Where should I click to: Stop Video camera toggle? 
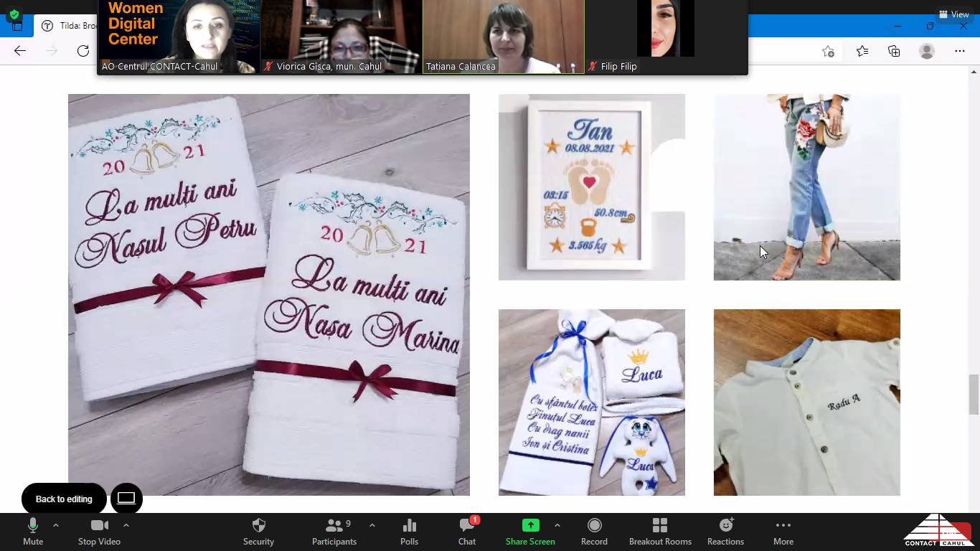click(99, 526)
